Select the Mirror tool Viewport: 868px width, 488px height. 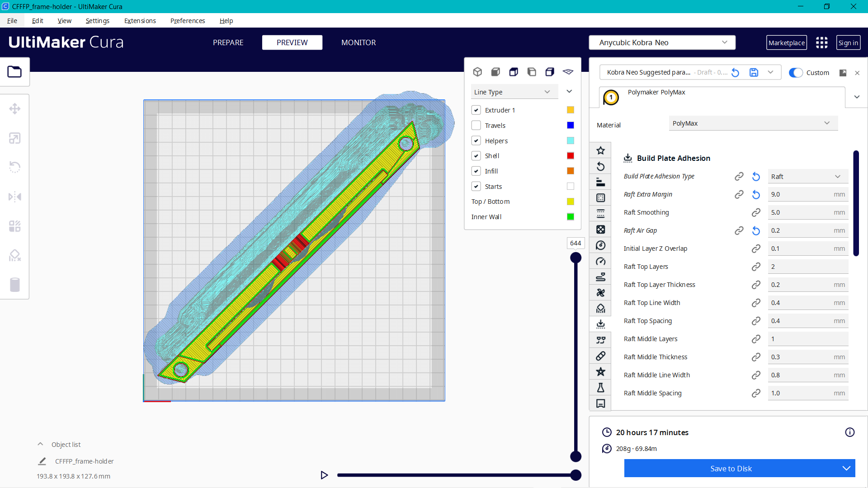(x=15, y=197)
